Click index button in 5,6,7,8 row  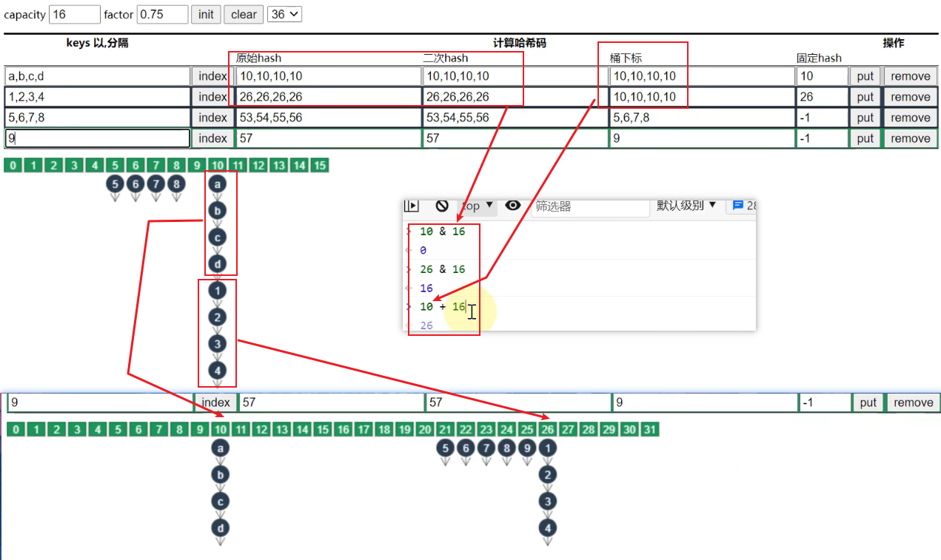[212, 118]
